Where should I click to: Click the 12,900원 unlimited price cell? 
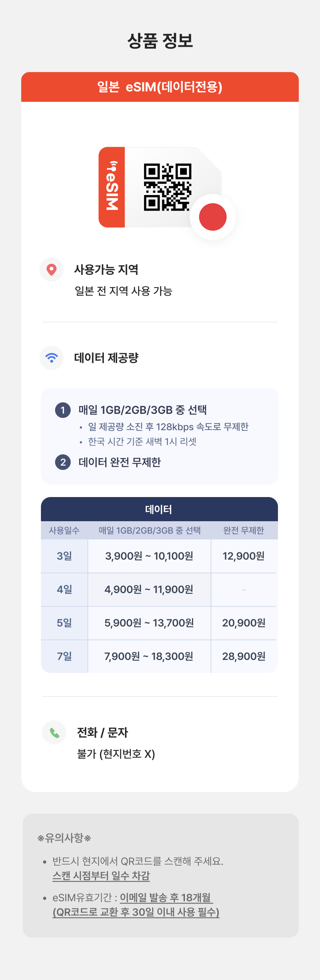(244, 556)
